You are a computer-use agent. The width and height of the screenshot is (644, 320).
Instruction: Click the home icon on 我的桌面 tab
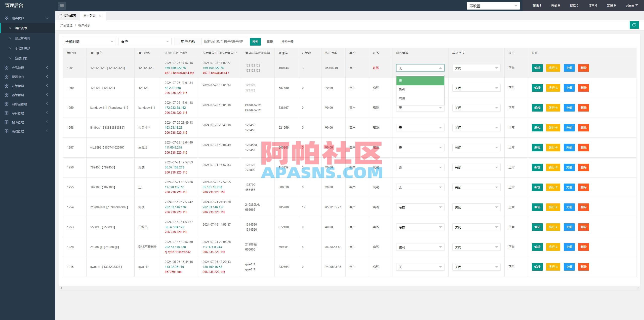[61, 15]
